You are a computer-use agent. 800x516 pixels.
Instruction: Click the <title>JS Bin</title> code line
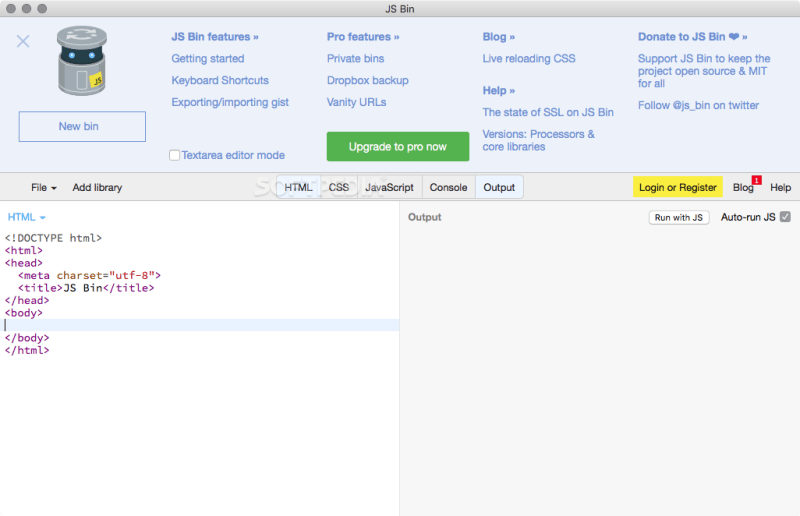coord(86,288)
